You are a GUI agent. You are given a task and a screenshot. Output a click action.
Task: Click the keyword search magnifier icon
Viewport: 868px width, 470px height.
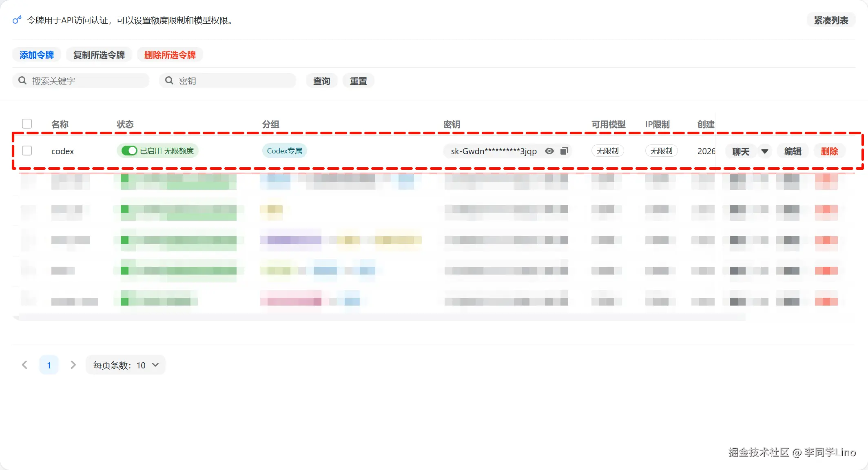[x=22, y=80]
